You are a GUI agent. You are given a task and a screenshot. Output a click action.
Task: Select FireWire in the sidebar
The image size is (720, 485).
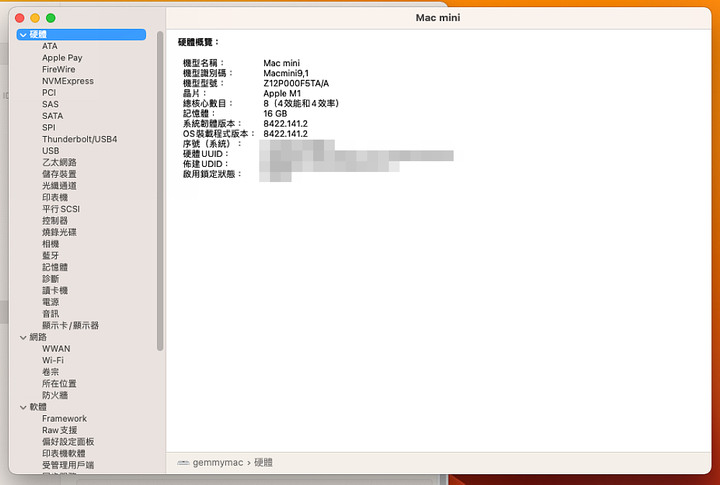click(x=58, y=69)
